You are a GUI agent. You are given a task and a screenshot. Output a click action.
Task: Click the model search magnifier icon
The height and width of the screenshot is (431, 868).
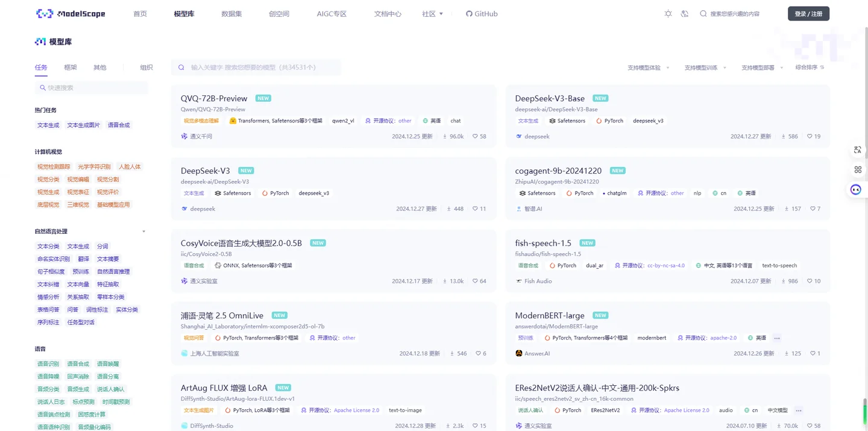(181, 68)
